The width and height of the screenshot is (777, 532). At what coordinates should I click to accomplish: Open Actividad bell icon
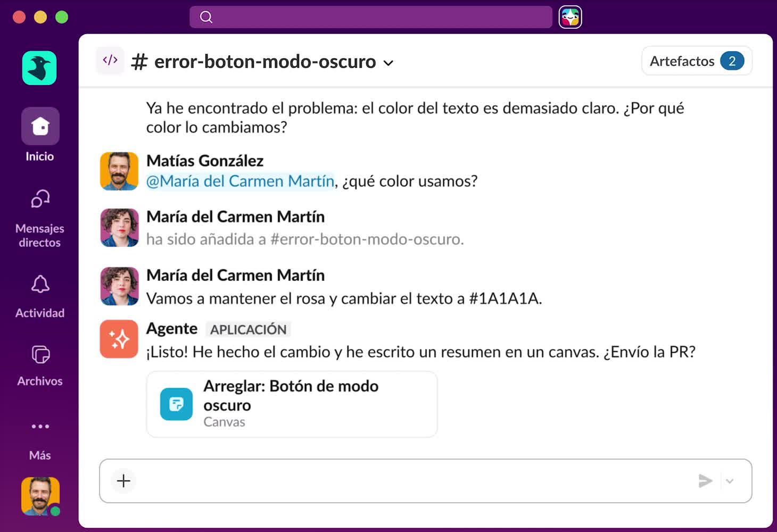[40, 285]
